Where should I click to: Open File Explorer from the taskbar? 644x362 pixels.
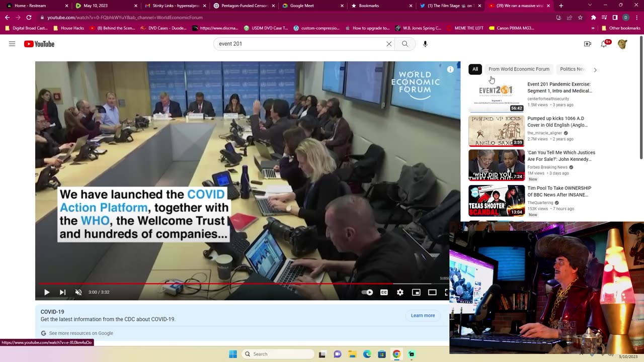[x=352, y=354]
